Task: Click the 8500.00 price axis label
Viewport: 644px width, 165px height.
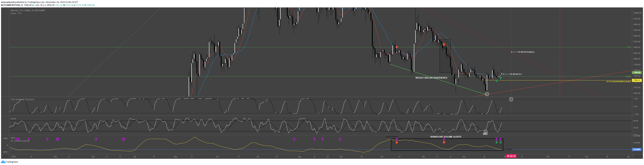Action: click(637, 47)
